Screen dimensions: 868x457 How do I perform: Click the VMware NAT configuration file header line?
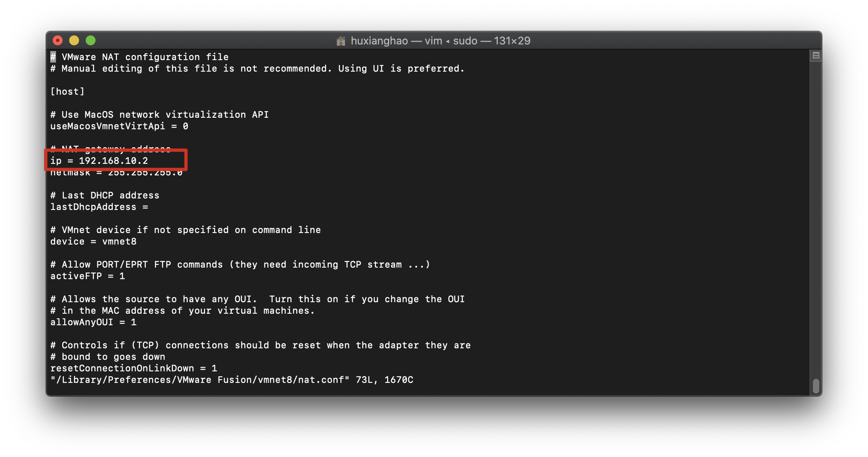139,57
